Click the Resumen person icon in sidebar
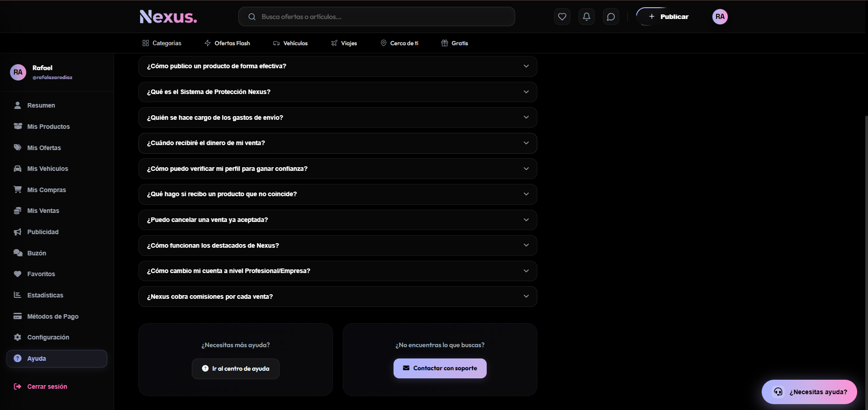 18,105
